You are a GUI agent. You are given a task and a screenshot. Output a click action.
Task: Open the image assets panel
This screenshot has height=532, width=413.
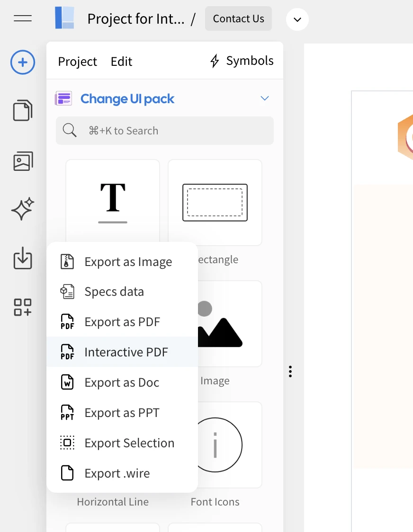coord(22,161)
